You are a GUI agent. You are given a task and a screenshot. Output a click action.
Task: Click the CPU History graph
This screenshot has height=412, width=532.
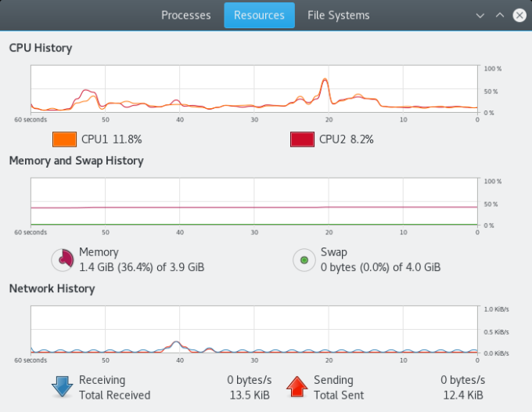[254, 89]
